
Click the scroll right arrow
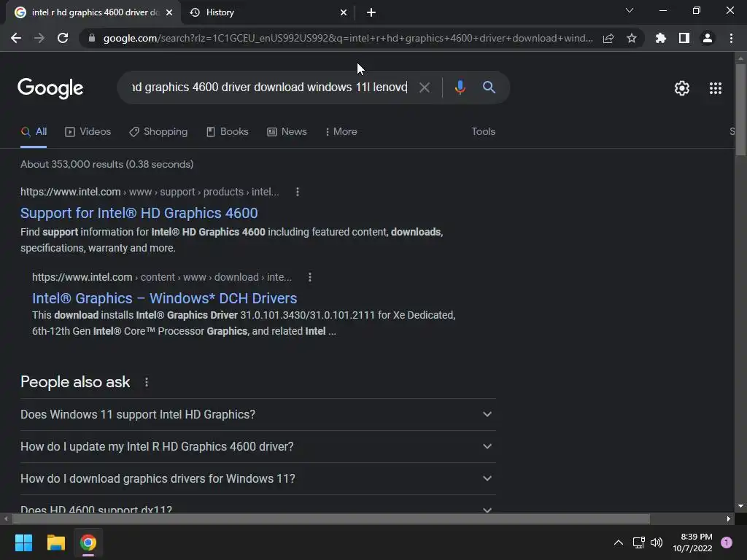point(729,518)
